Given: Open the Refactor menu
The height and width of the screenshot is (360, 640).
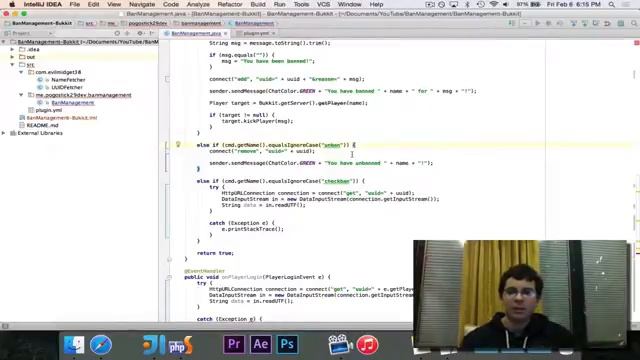Looking at the screenshot, I should (230, 4).
